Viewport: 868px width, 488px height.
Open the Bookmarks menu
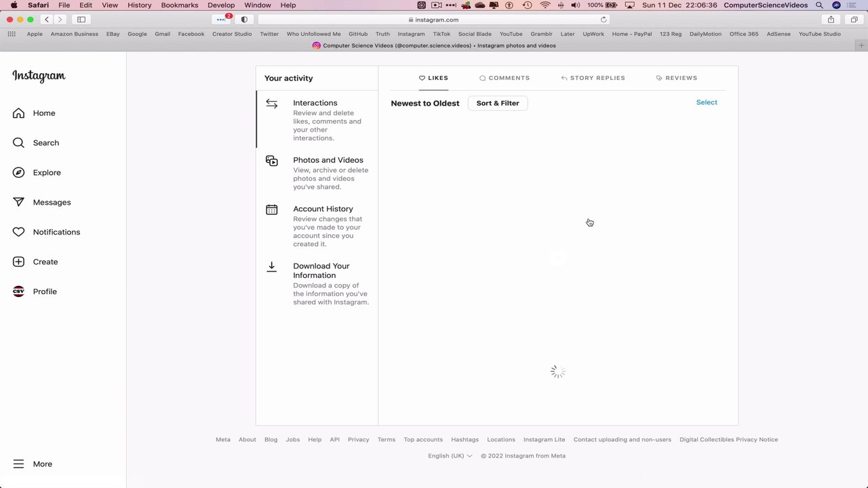[180, 5]
